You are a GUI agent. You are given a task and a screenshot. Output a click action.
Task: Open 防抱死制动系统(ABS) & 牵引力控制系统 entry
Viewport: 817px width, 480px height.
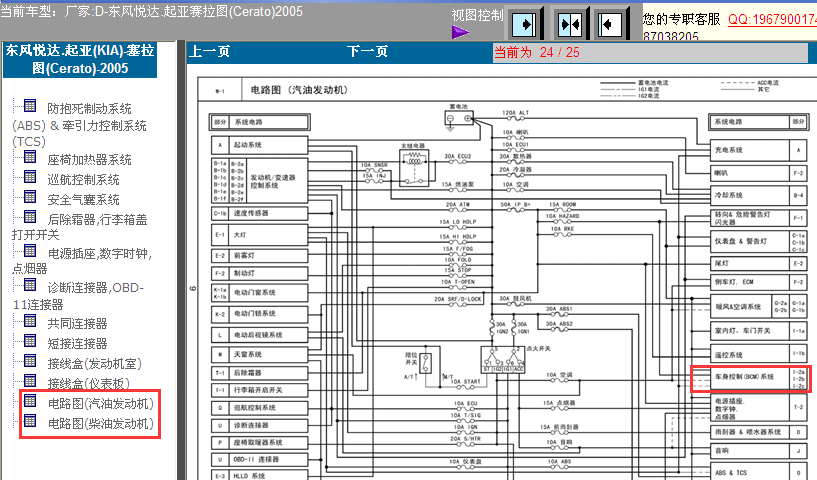(80, 125)
